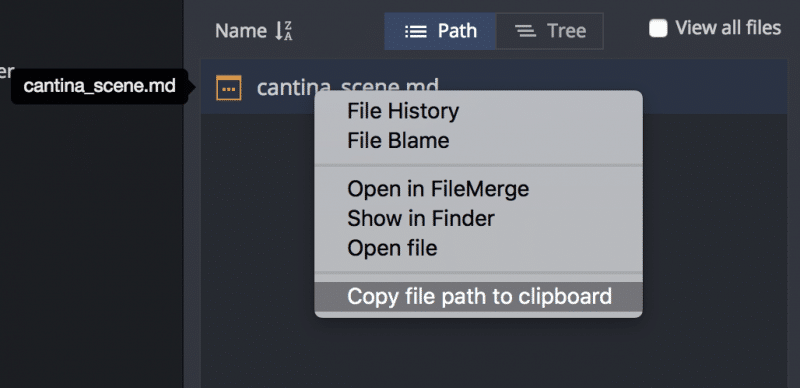Click the list icon on Path button
The height and width of the screenshot is (388, 800).
(x=416, y=32)
